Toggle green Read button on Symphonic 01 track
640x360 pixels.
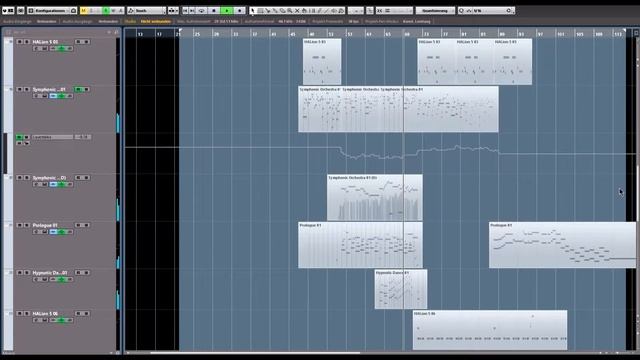pyautogui.click(x=78, y=89)
